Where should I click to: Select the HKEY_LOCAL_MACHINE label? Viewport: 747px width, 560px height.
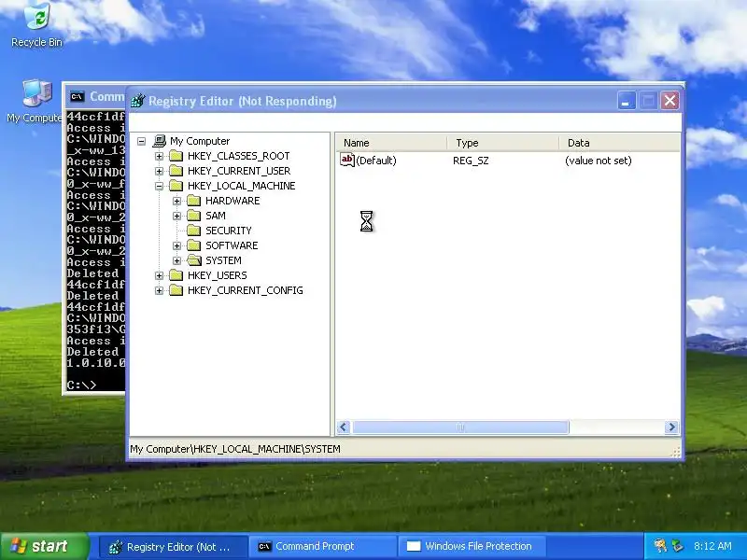[242, 186]
